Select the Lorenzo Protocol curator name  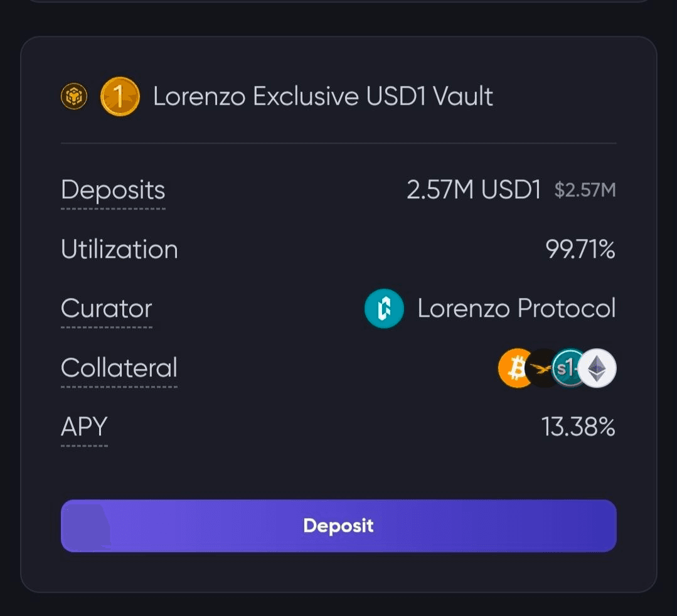tap(516, 308)
